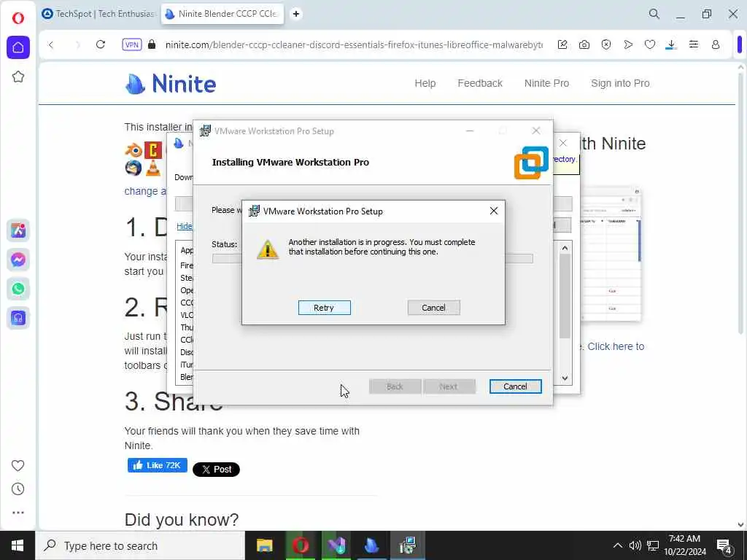
Task: Click the X Post button
Action: pyautogui.click(x=216, y=470)
